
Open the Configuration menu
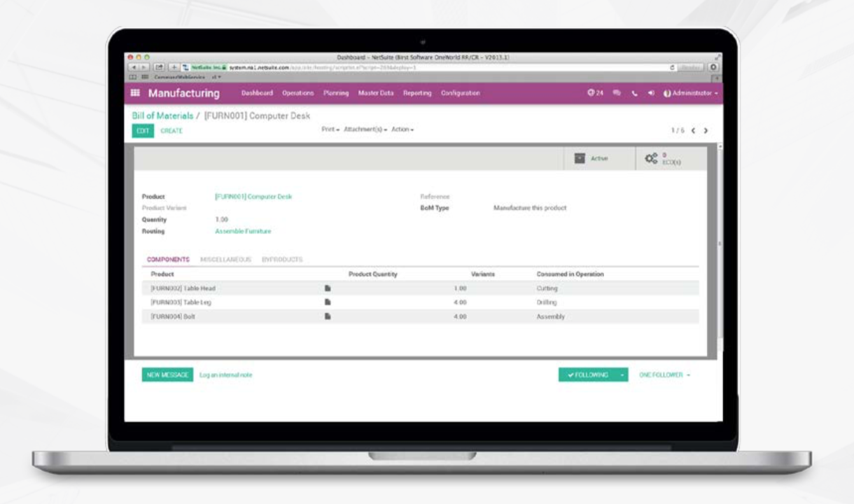(461, 93)
